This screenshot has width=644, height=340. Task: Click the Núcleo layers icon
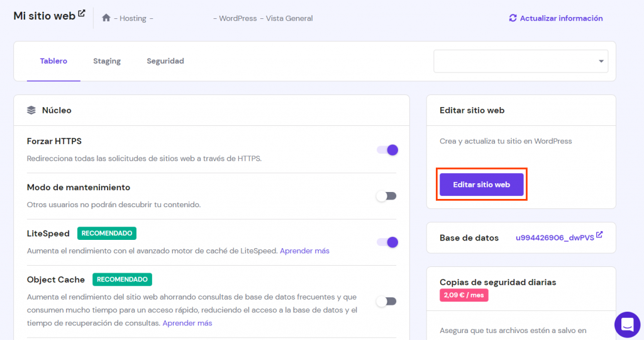tap(31, 110)
